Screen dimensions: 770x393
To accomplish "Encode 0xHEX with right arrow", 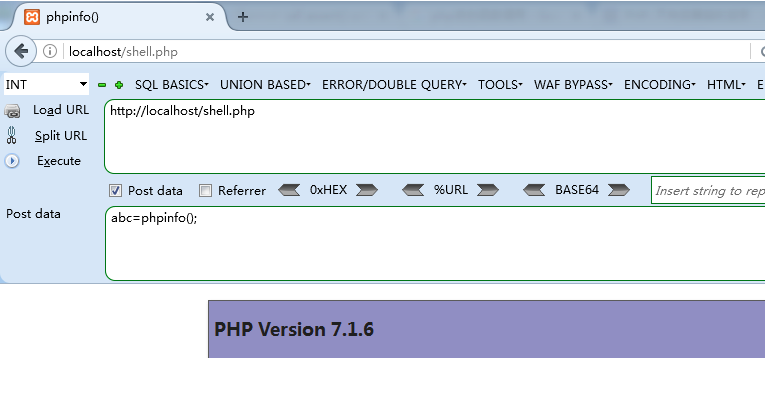I will click(367, 190).
